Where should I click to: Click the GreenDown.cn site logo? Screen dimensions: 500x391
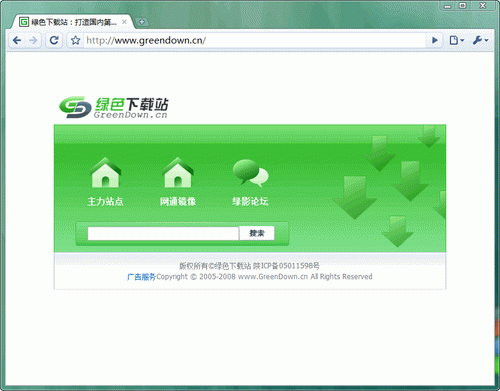pyautogui.click(x=114, y=108)
